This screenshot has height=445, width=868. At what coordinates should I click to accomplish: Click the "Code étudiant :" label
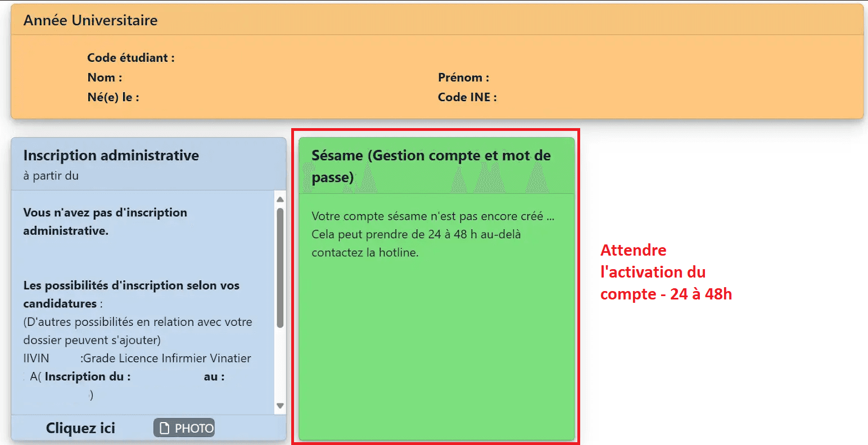click(131, 58)
